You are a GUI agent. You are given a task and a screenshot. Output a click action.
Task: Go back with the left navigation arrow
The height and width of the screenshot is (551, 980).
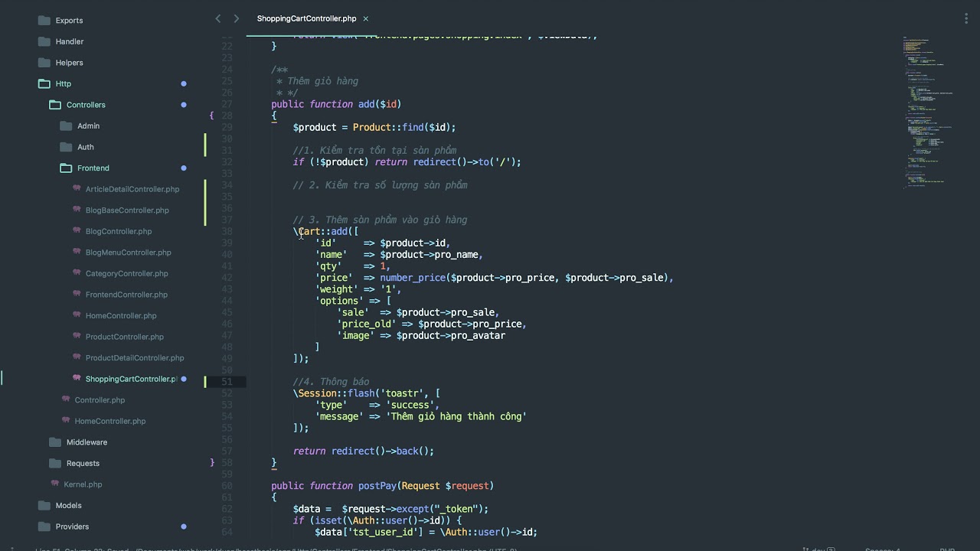[218, 18]
